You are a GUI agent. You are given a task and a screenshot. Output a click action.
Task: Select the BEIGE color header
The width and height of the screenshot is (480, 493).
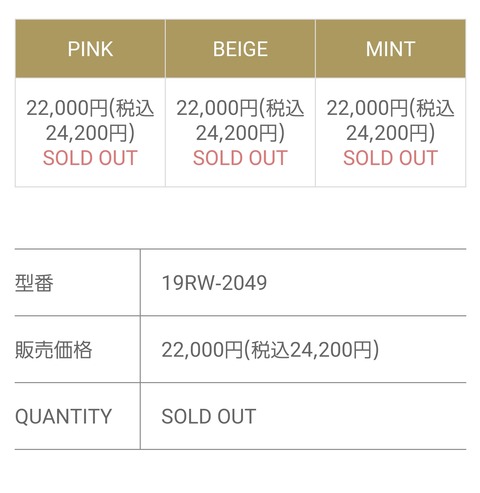pos(240,49)
